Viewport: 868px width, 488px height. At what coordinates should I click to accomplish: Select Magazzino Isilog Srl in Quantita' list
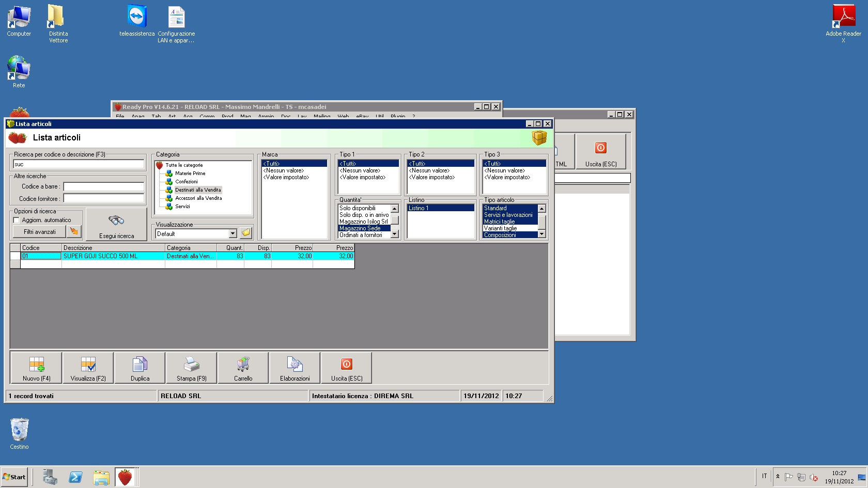click(x=364, y=222)
